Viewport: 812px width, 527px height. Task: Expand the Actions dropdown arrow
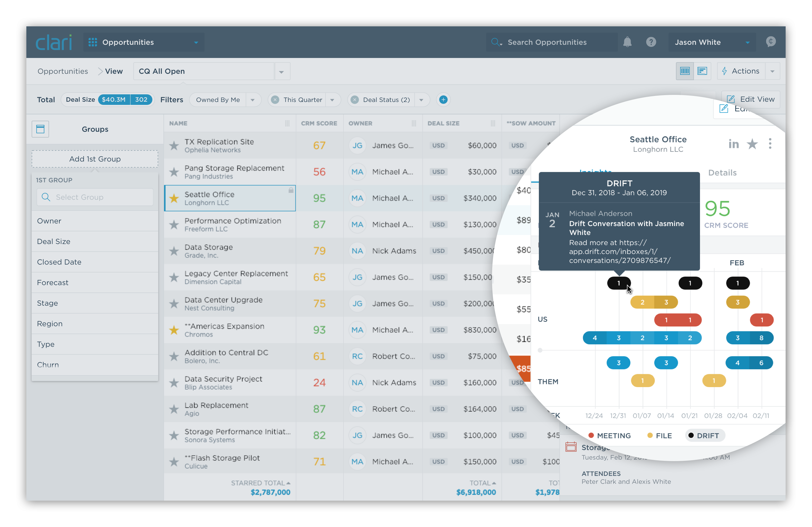click(772, 71)
